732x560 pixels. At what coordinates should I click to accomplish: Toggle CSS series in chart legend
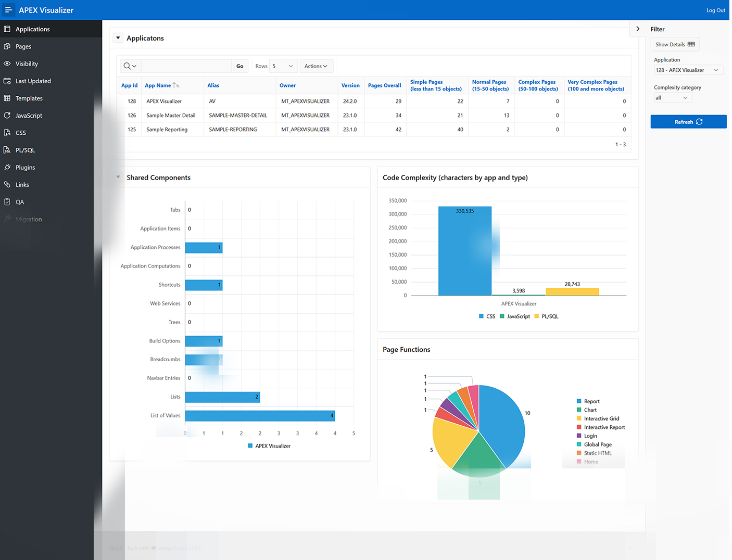[x=487, y=316]
